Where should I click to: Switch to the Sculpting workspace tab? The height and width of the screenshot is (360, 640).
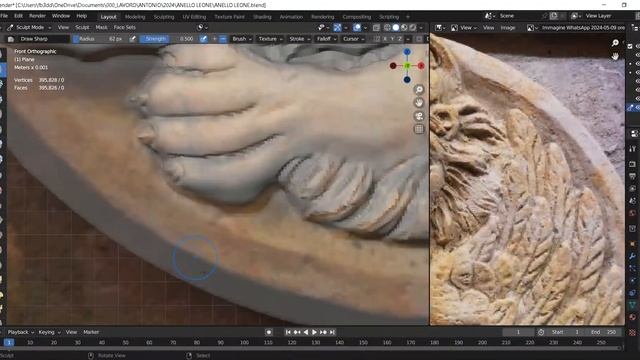(x=164, y=17)
